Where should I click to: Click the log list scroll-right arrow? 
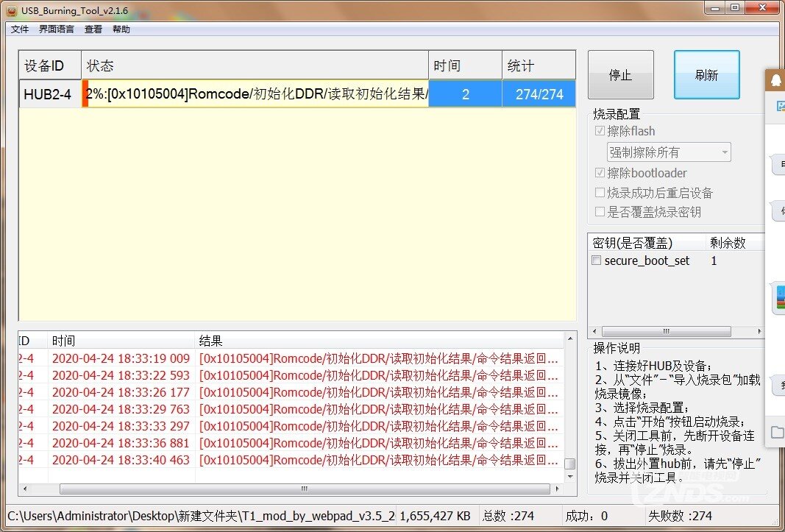coord(557,489)
